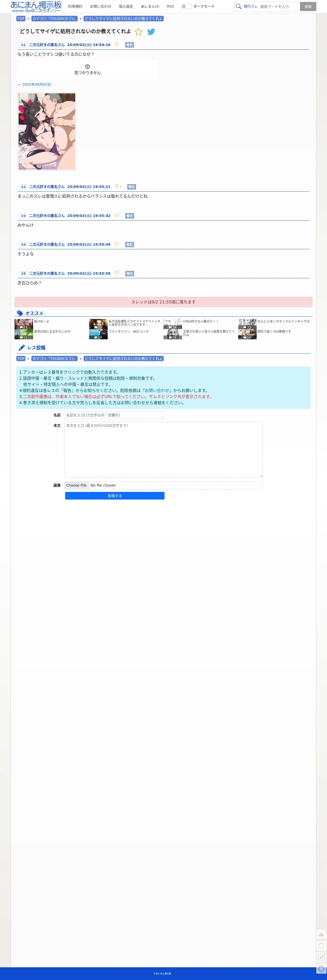Open recommended thread ラストタフジン 89ピョンテ

coord(129,331)
